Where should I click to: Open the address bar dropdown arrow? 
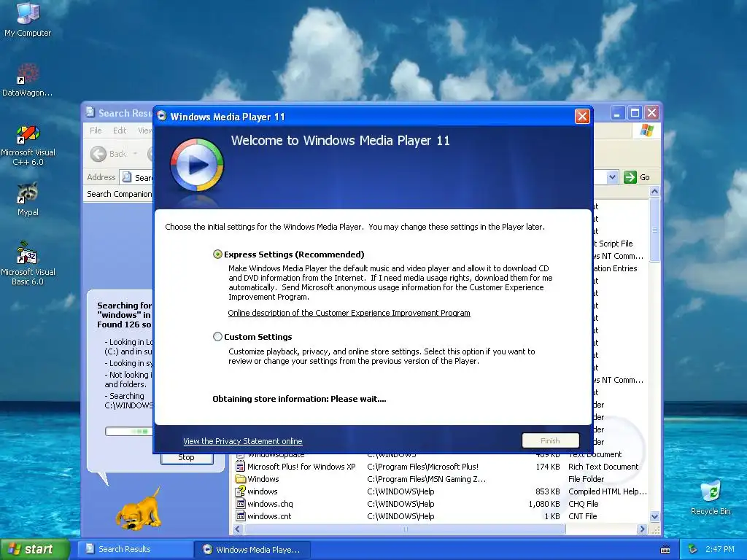tap(612, 177)
